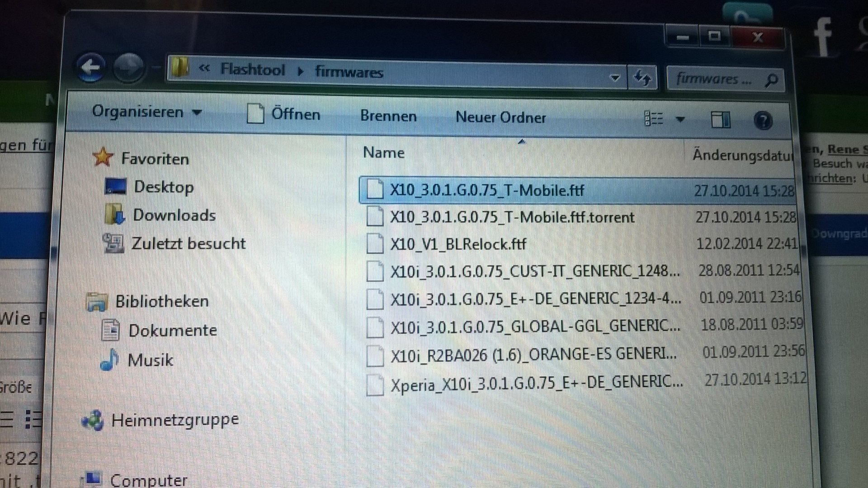Click the folder icon in address bar

pyautogui.click(x=180, y=68)
